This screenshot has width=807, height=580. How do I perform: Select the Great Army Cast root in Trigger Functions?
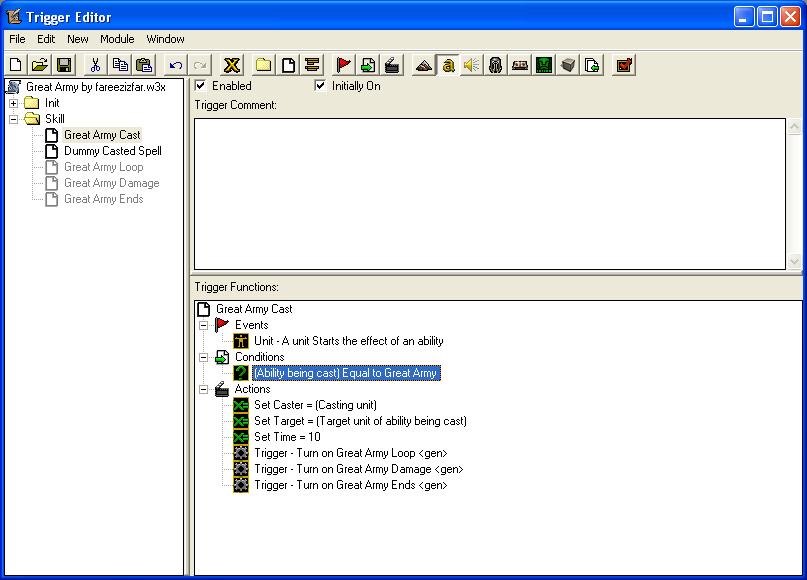254,309
